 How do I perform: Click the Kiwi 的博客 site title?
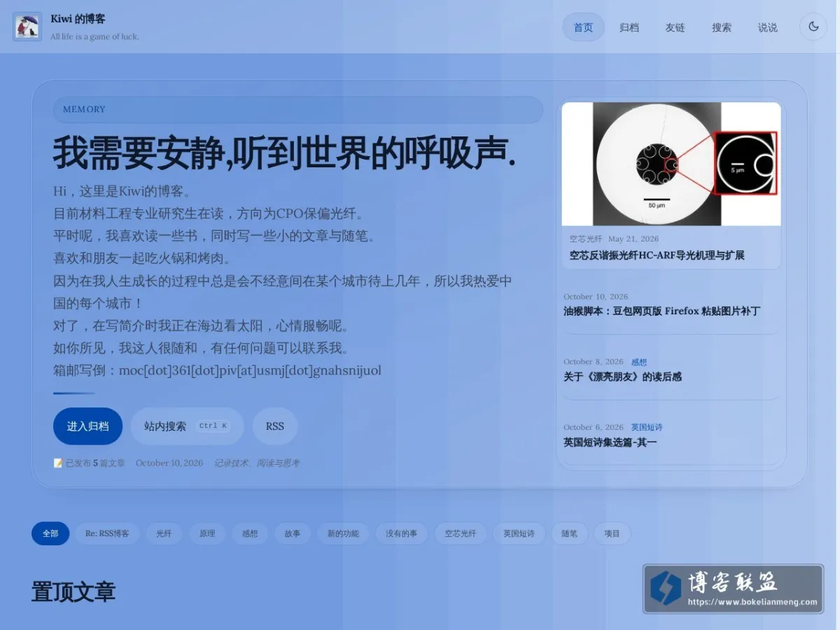coord(78,19)
